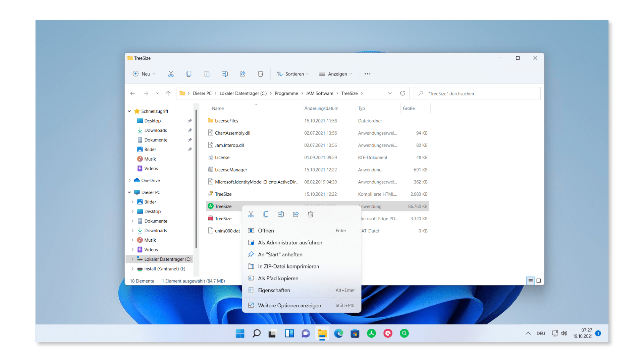Screen dimensions: 644x362
Task: Click the "TreeSize" durchsuchen search field
Action: pos(477,94)
